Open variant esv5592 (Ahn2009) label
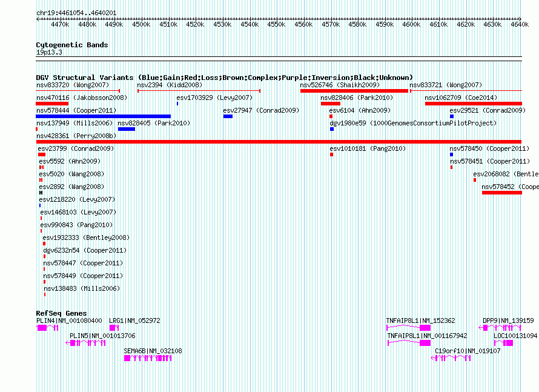This screenshot has height=392, width=539. [70, 161]
